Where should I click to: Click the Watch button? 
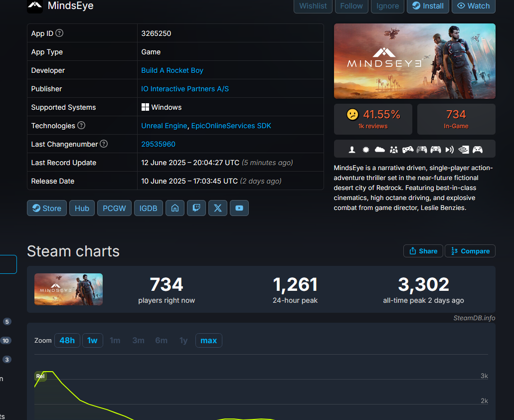tap(473, 6)
